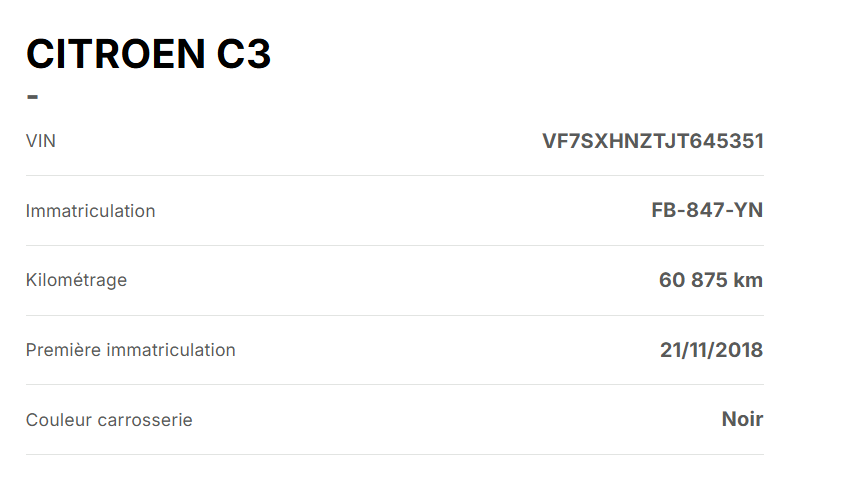Click the divider under Couleur carrosserie row

click(395, 455)
